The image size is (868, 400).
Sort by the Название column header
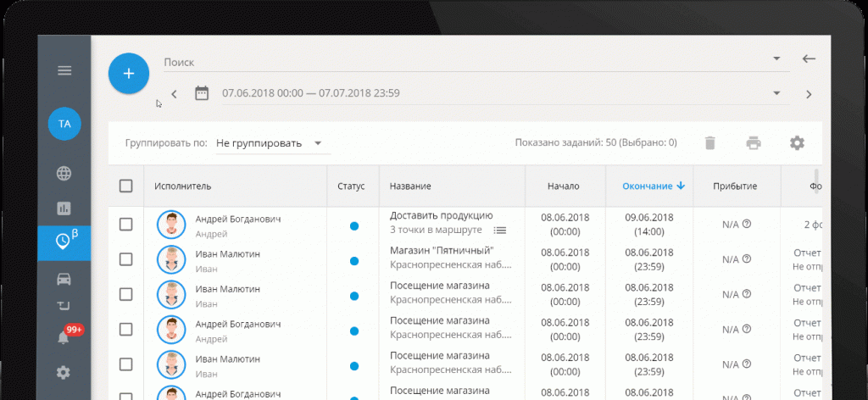(x=410, y=186)
